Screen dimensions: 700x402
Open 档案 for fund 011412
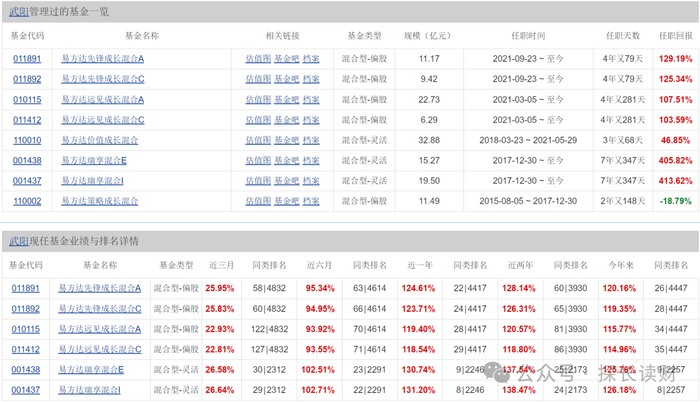coord(311,120)
